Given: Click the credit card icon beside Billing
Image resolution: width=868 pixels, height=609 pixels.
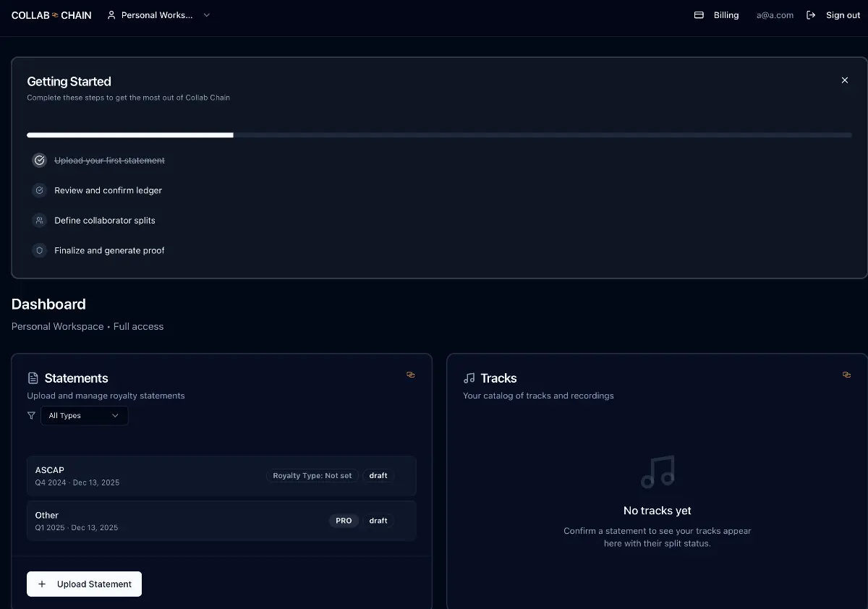Looking at the screenshot, I should pos(698,14).
